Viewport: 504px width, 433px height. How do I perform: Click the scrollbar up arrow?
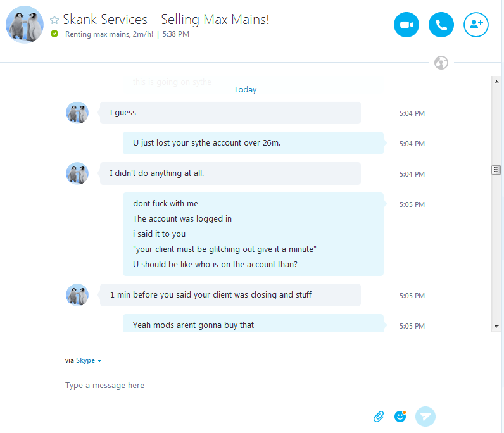[496, 81]
